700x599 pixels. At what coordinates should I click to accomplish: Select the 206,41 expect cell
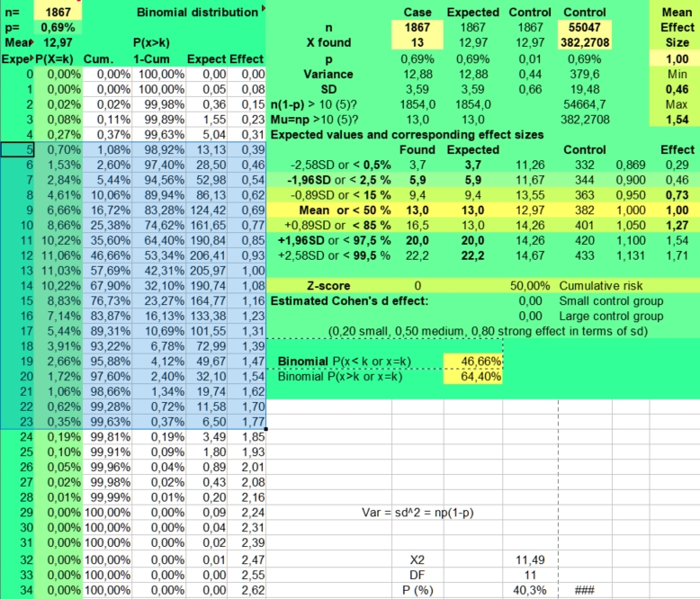(207, 255)
